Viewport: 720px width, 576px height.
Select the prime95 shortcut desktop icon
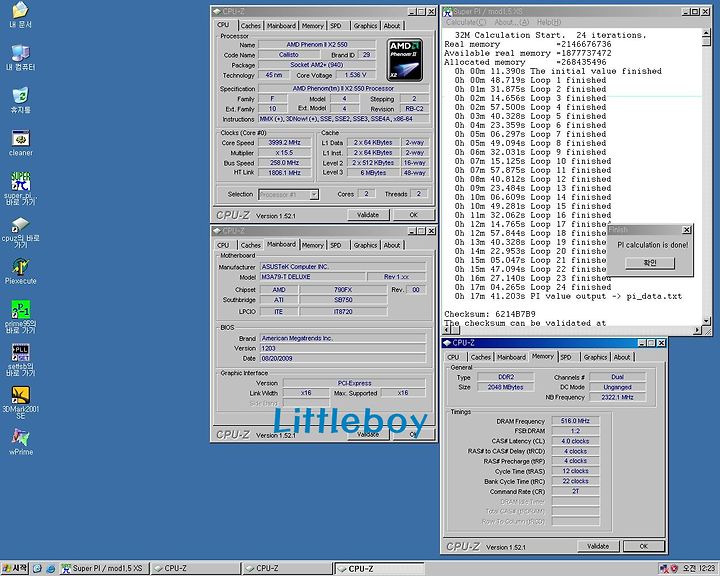click(x=21, y=317)
